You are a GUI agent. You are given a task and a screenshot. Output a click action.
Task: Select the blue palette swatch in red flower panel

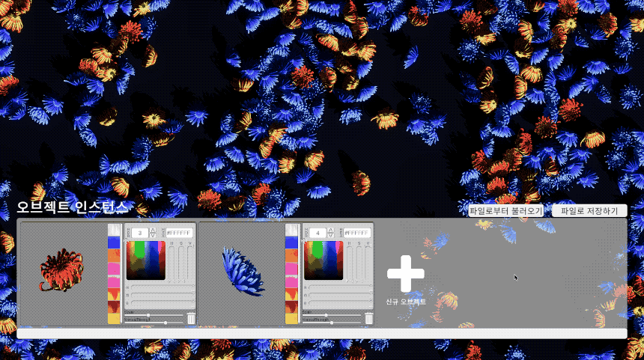[114, 242]
